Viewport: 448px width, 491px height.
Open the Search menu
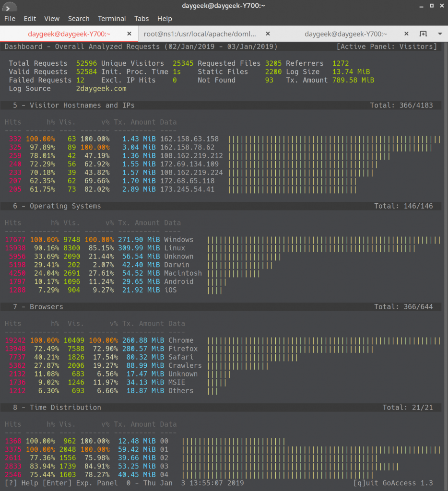pos(79,19)
